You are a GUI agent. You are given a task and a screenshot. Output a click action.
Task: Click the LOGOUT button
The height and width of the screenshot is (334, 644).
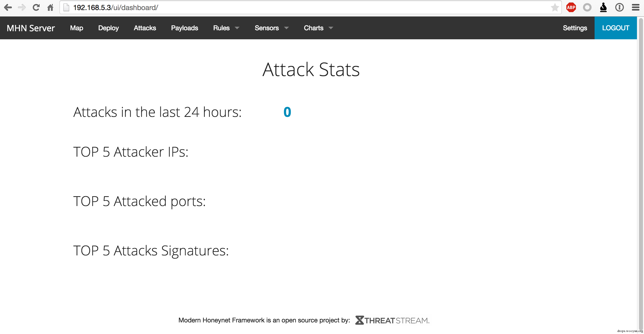coord(616,28)
